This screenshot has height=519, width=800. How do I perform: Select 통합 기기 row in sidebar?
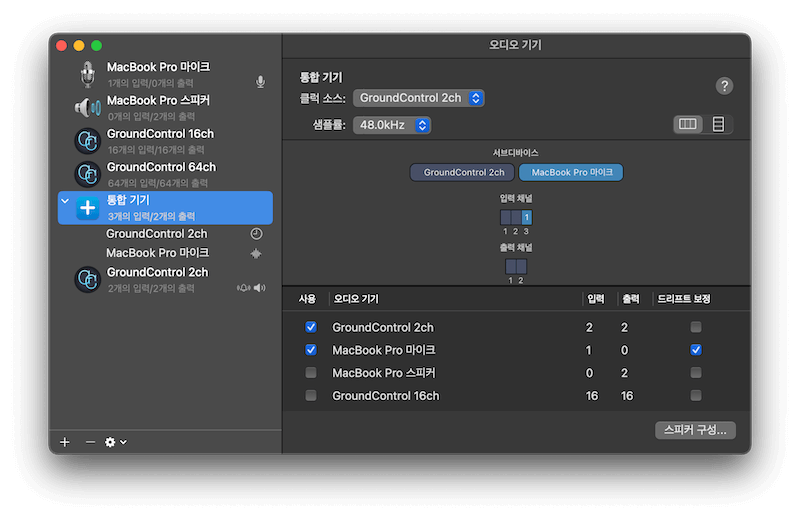(x=165, y=208)
